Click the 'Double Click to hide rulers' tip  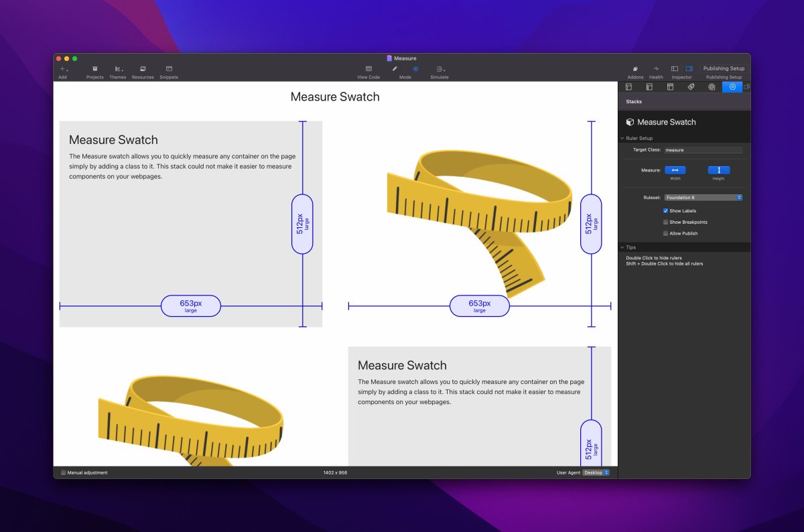654,258
